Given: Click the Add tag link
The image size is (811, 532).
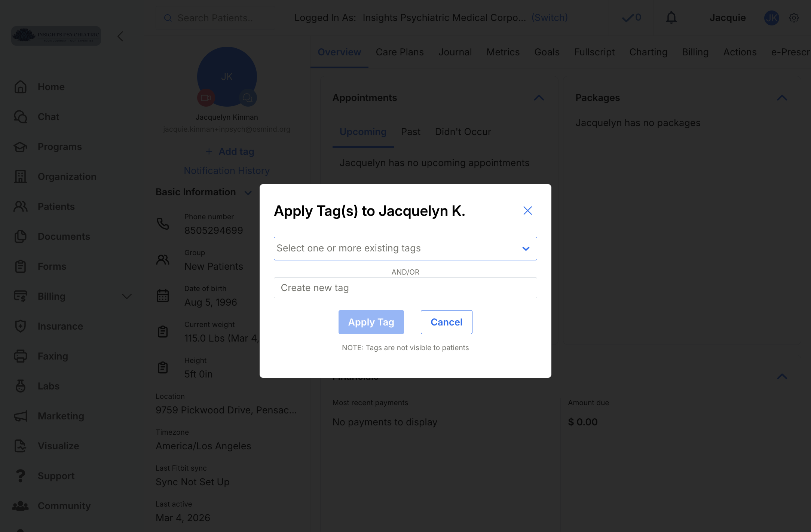Looking at the screenshot, I should pos(230,152).
